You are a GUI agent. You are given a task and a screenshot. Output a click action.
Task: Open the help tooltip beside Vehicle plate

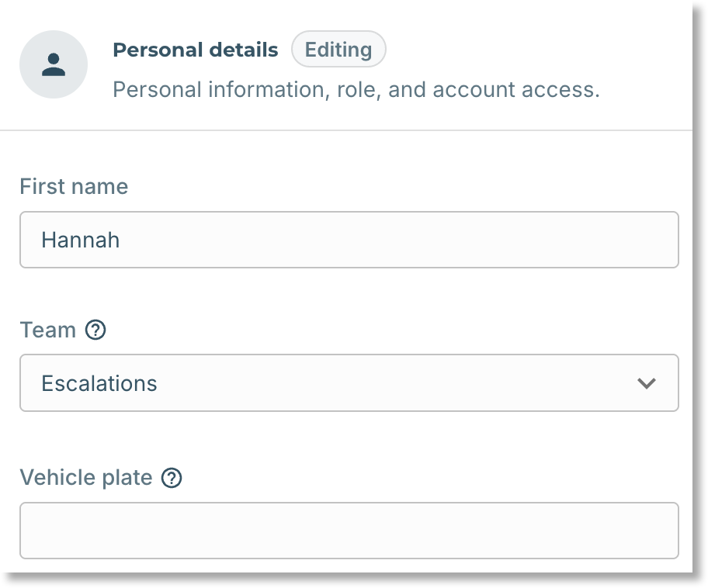172,478
